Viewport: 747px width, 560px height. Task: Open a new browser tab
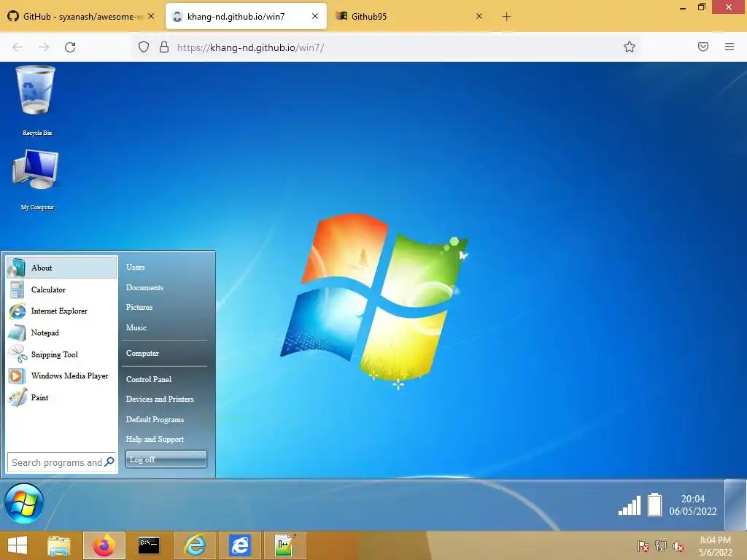[x=506, y=17]
